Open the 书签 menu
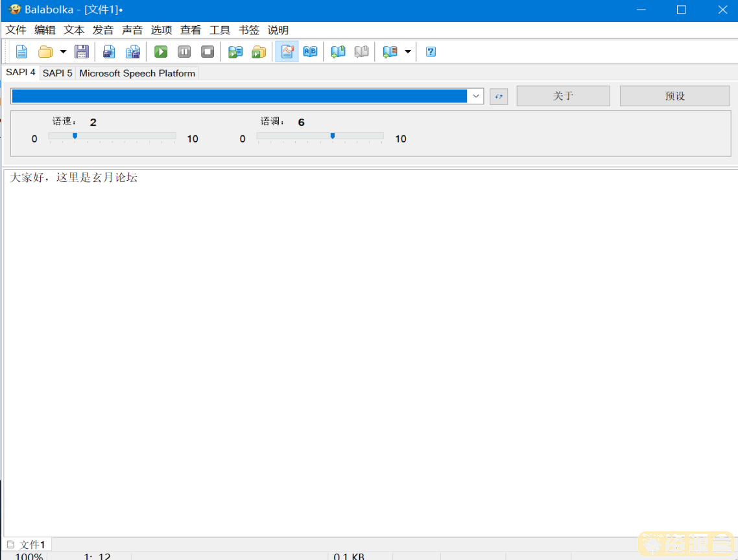 tap(249, 30)
